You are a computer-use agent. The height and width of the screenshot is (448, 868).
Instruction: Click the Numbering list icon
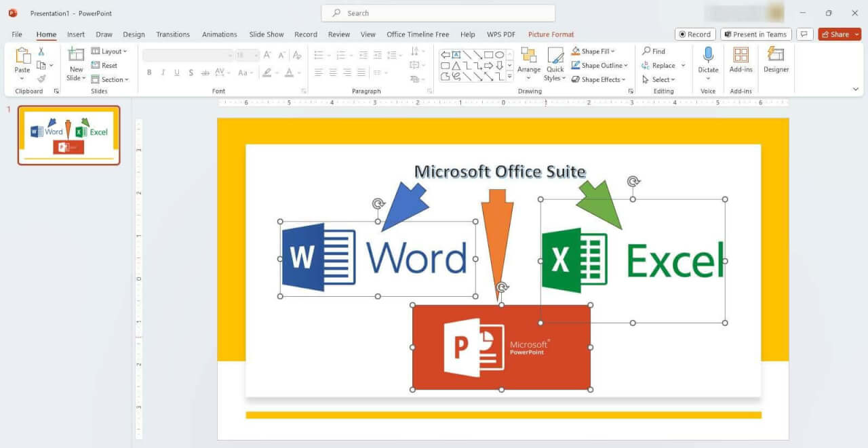click(341, 55)
